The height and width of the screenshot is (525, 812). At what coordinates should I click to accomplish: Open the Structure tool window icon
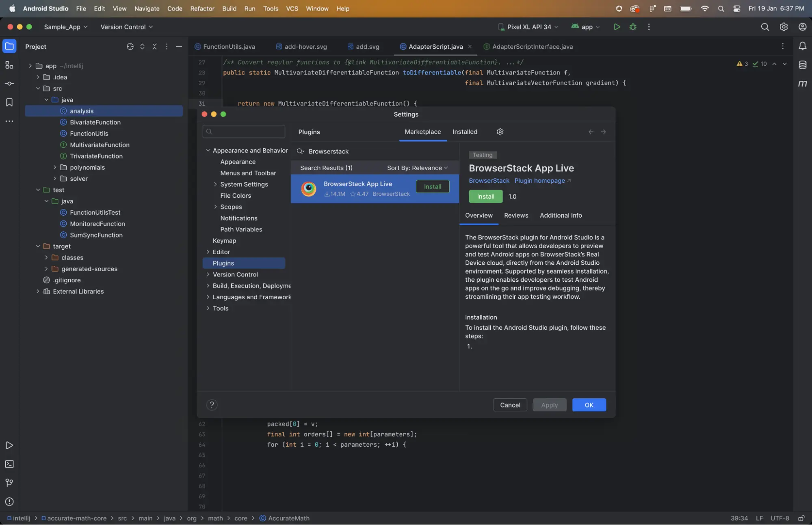pyautogui.click(x=9, y=65)
